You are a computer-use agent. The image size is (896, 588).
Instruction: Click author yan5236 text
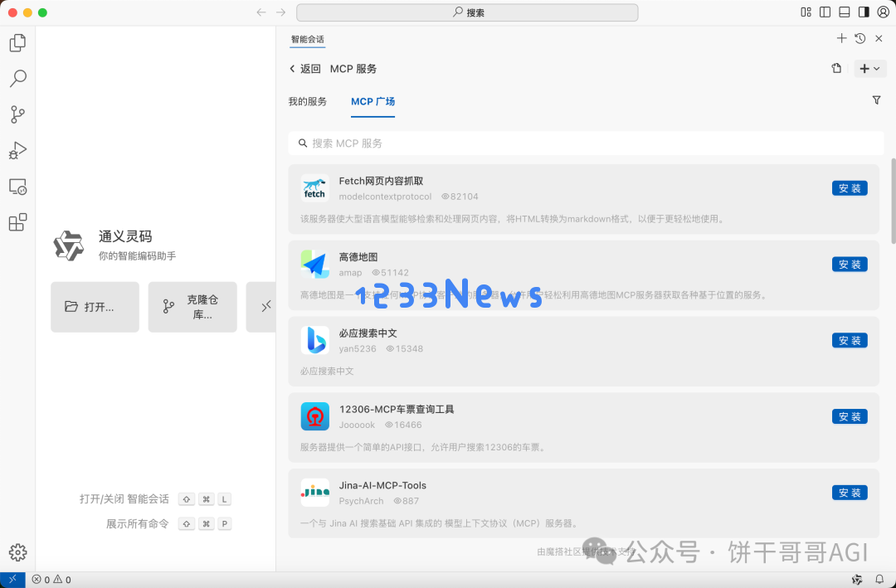[358, 348]
